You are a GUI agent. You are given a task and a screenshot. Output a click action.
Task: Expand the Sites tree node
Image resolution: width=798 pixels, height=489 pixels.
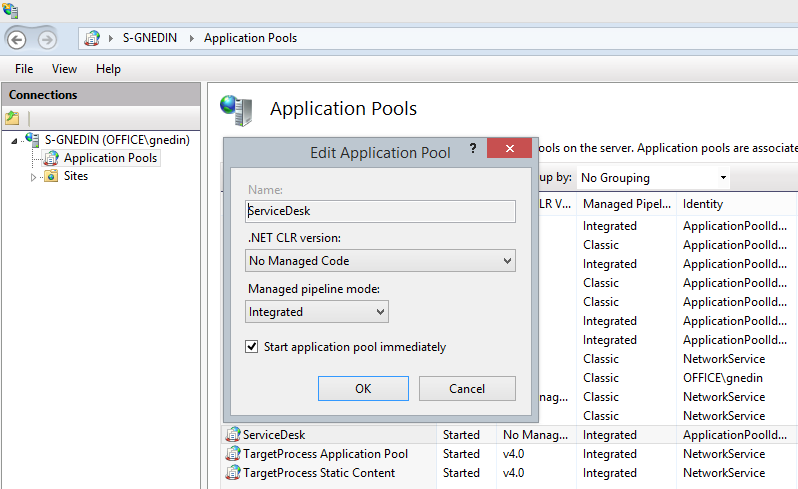[x=33, y=177]
